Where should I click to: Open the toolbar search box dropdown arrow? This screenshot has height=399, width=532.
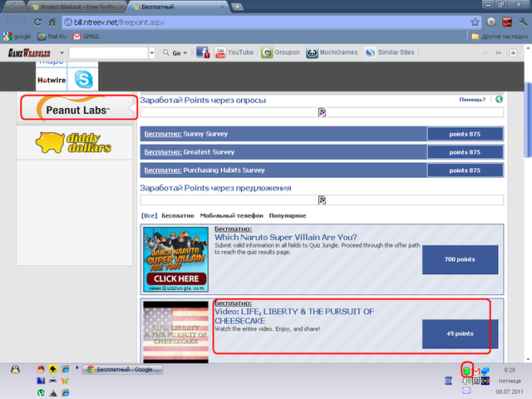152,52
